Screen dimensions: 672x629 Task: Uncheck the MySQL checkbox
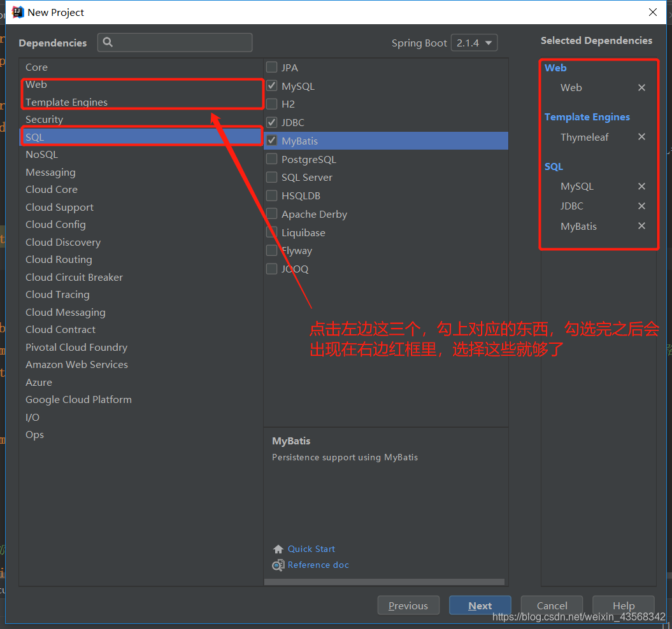point(272,86)
